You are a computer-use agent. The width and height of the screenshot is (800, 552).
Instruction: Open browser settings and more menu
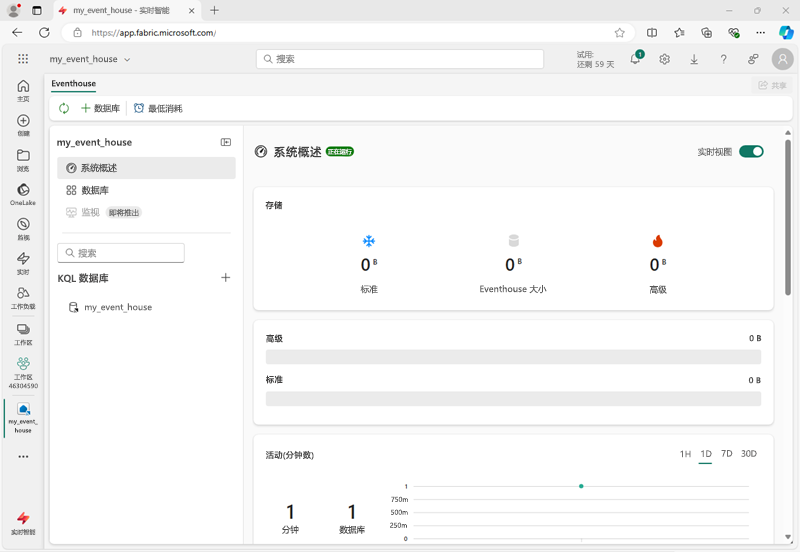point(761,33)
